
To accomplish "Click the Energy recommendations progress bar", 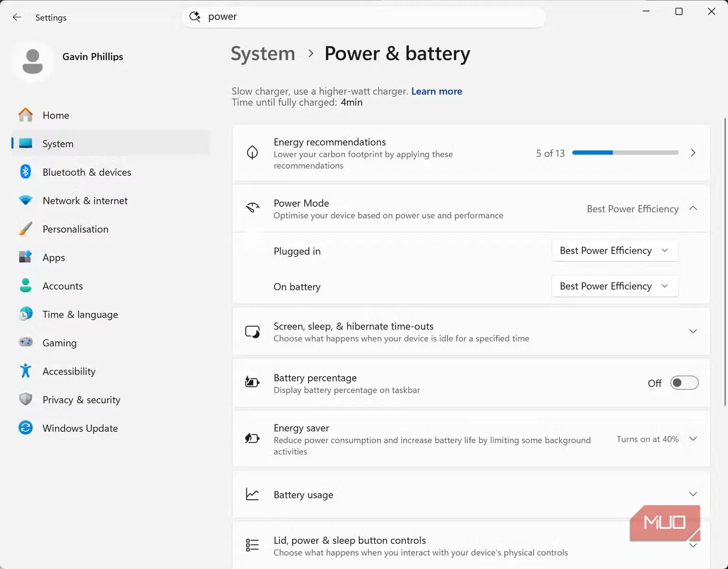I will pos(626,153).
